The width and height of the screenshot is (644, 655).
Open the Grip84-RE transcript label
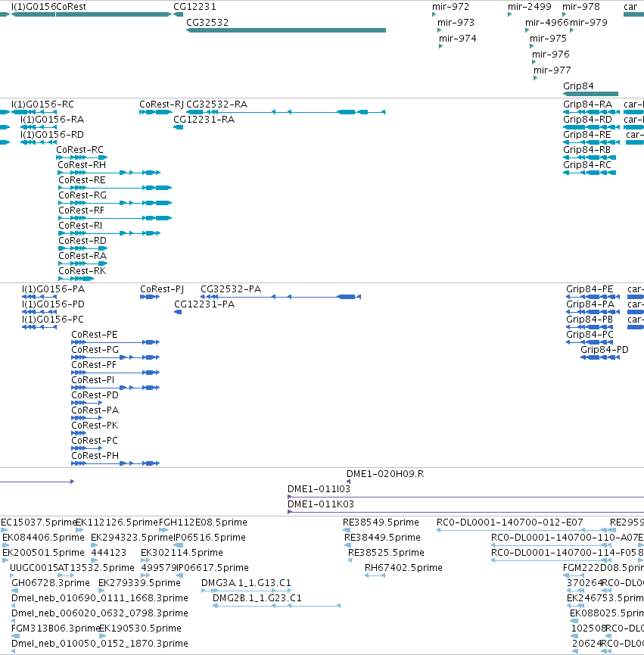587,135
